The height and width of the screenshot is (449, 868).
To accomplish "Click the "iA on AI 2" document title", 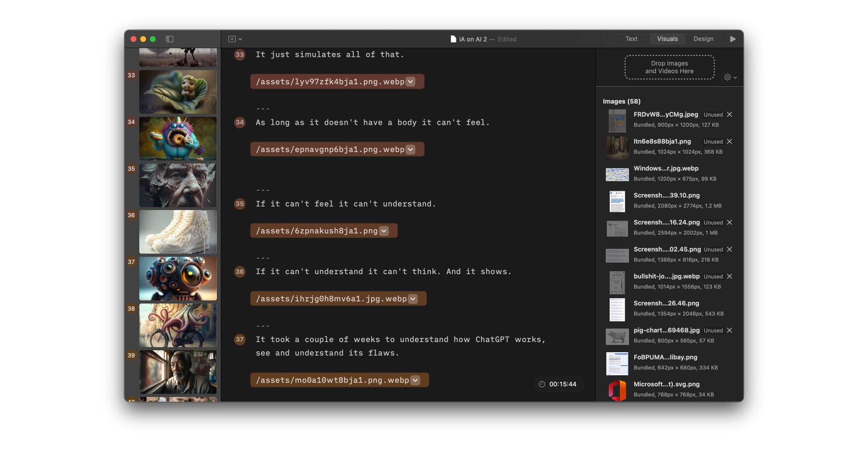I will point(473,40).
